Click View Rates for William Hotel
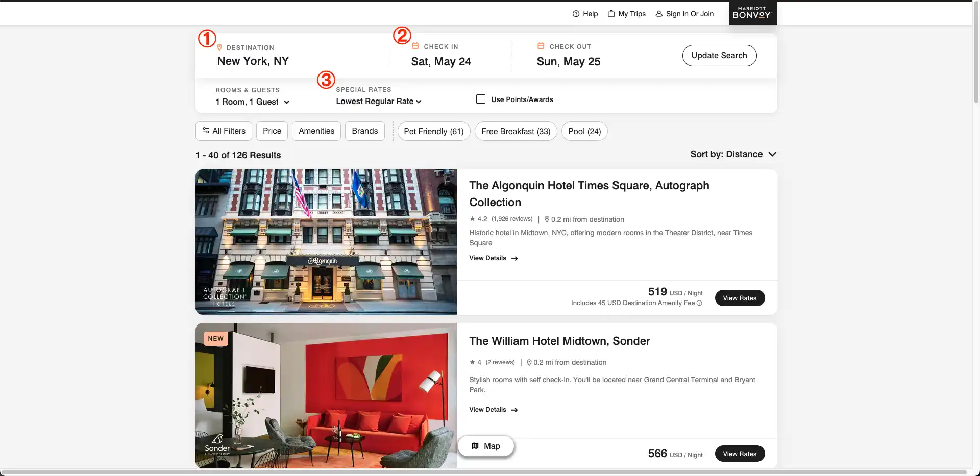 tap(740, 454)
